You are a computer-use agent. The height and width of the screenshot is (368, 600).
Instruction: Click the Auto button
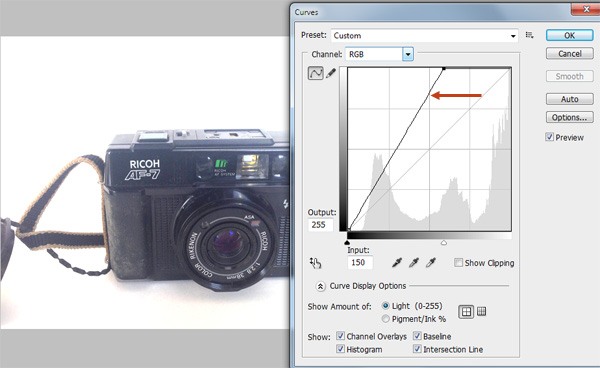click(x=570, y=99)
